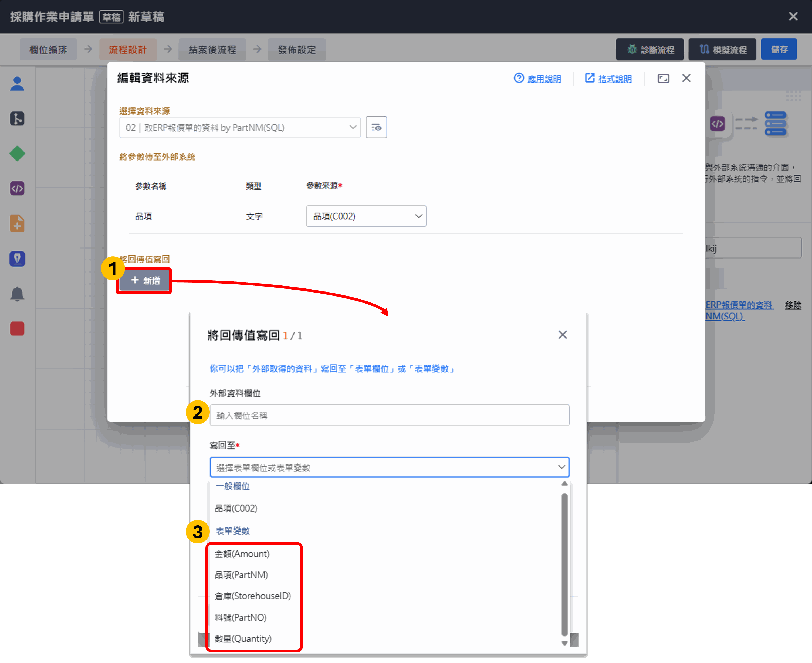
Task: Click the red stop node icon
Action: (x=17, y=329)
